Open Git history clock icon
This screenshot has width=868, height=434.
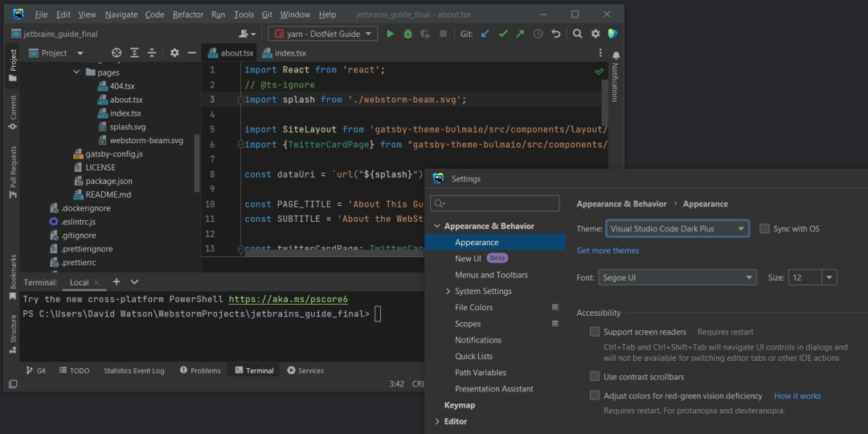(538, 34)
